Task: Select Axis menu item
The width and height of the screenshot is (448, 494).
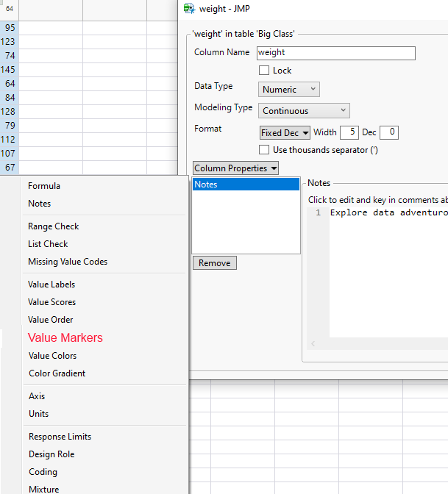Action: 37,396
